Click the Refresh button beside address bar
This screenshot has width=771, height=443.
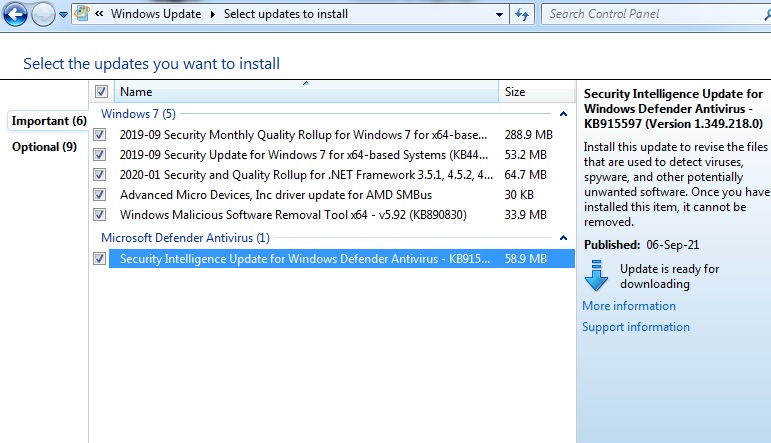pyautogui.click(x=522, y=14)
